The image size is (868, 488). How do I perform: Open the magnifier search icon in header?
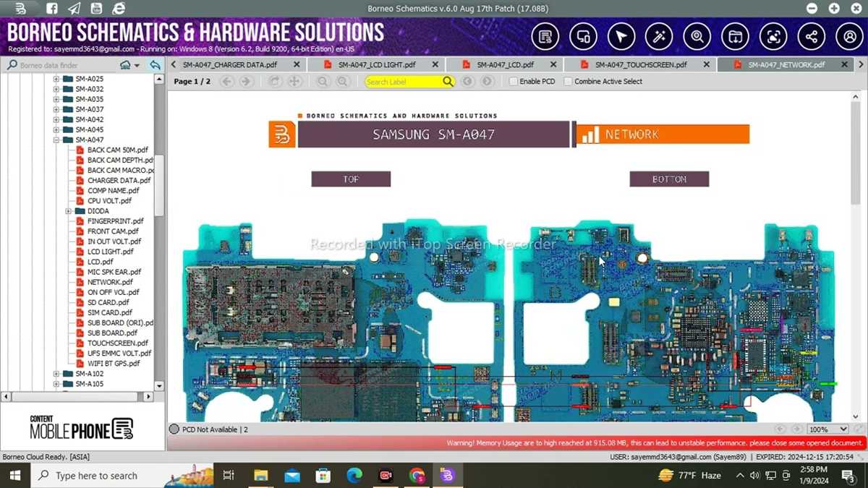coord(697,37)
